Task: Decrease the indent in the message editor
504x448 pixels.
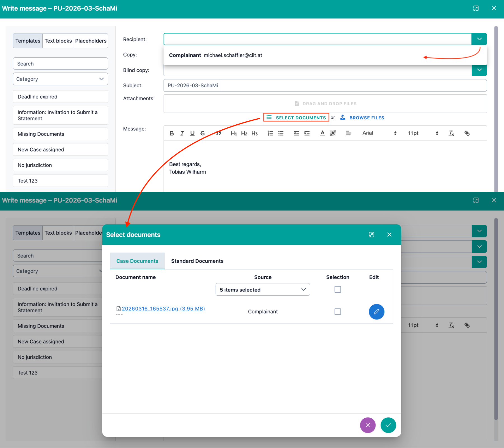Action: pos(297,133)
